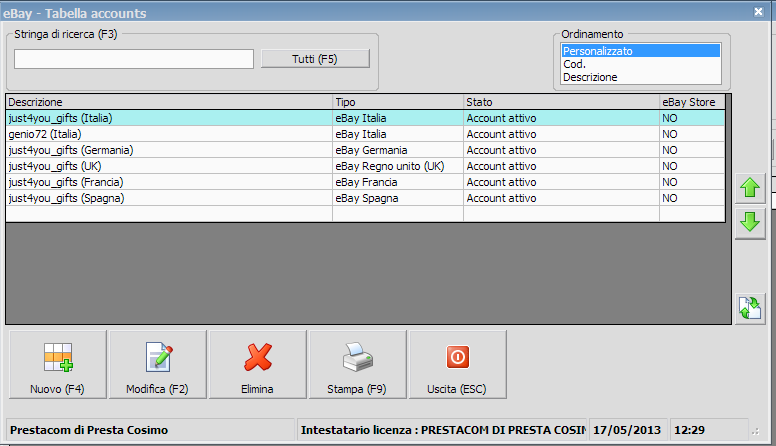Select Cod. ordering option
This screenshot has height=446, width=776.
[640, 64]
